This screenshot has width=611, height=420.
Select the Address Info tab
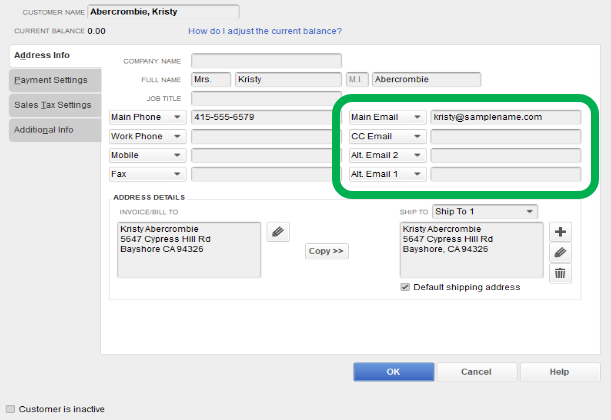pyautogui.click(x=55, y=55)
